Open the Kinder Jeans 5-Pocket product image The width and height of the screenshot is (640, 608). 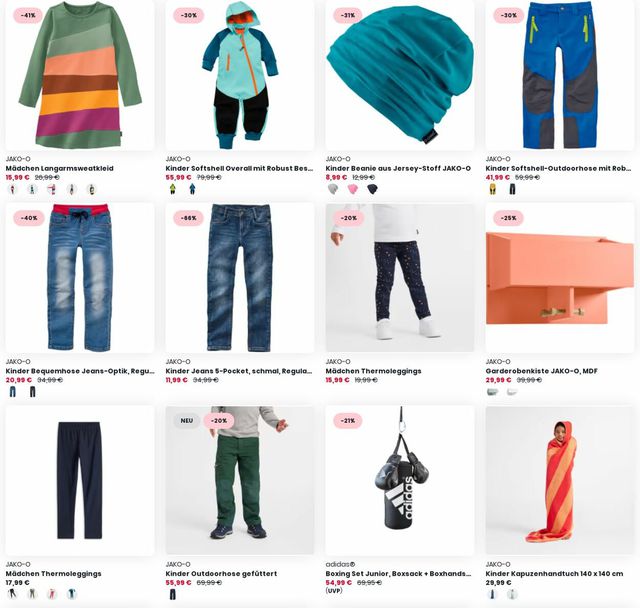coord(240,278)
